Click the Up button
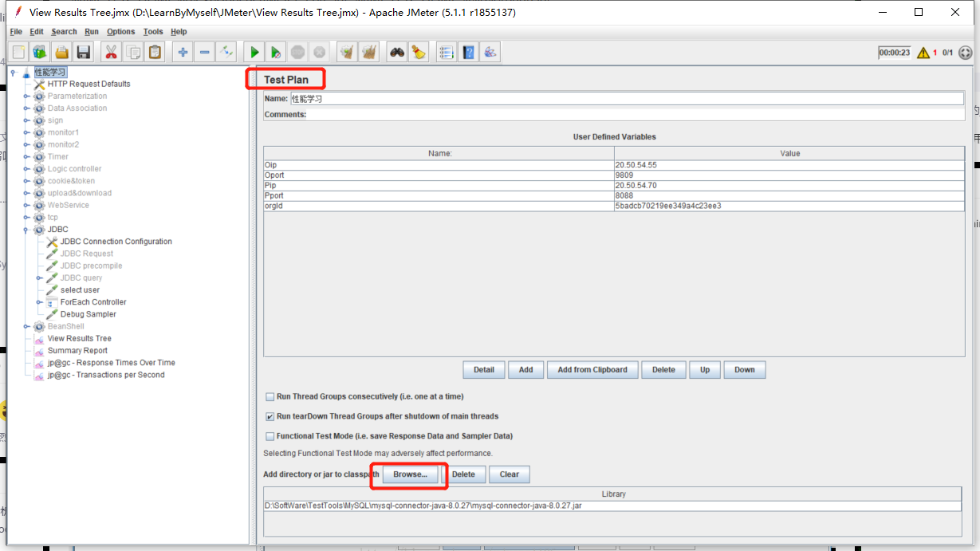 coord(705,370)
